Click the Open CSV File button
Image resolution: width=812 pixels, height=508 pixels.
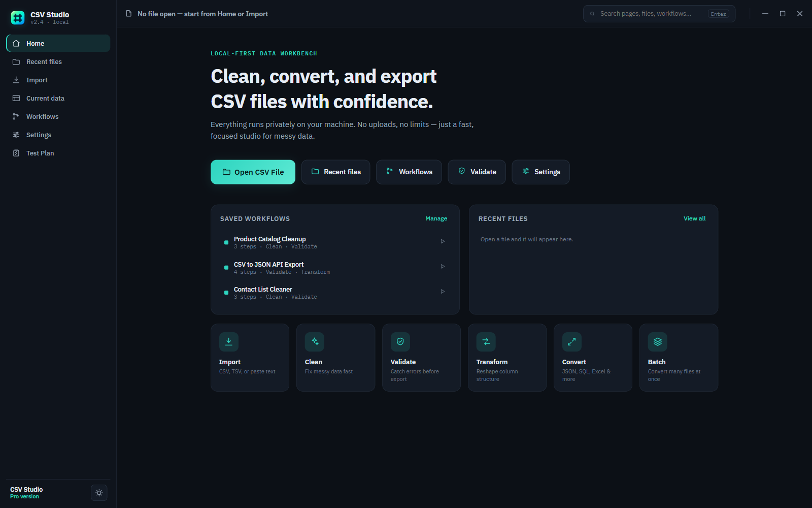(253, 172)
